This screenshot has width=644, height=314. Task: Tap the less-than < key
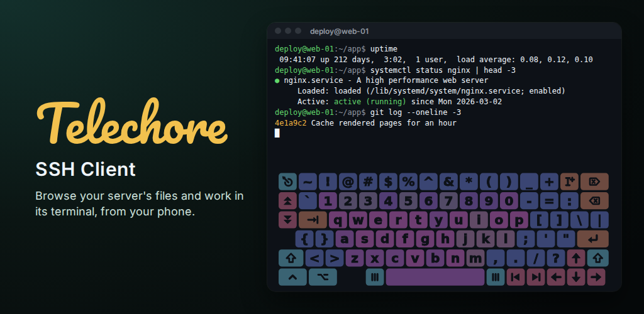point(314,258)
